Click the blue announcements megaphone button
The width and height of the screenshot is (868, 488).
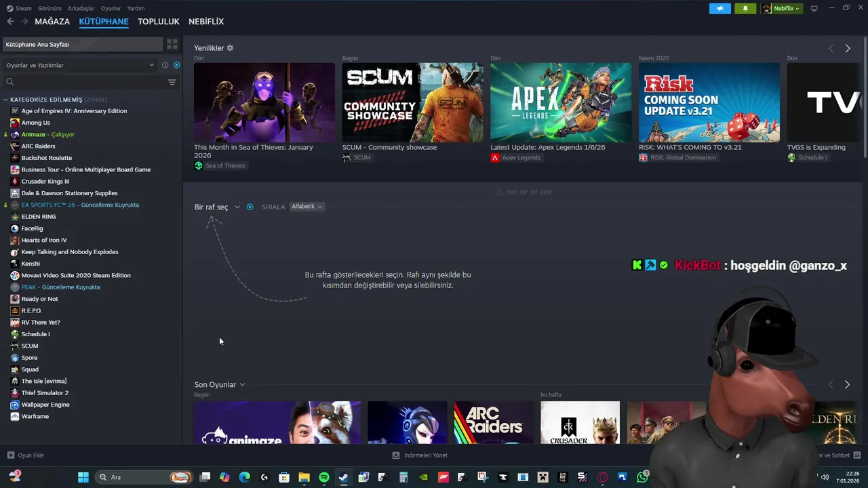coord(720,8)
